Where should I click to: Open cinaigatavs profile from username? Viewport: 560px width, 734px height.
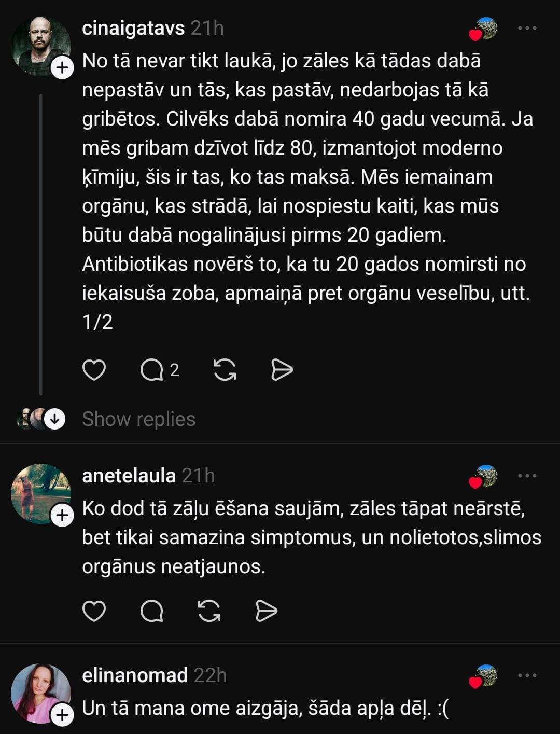(x=133, y=28)
